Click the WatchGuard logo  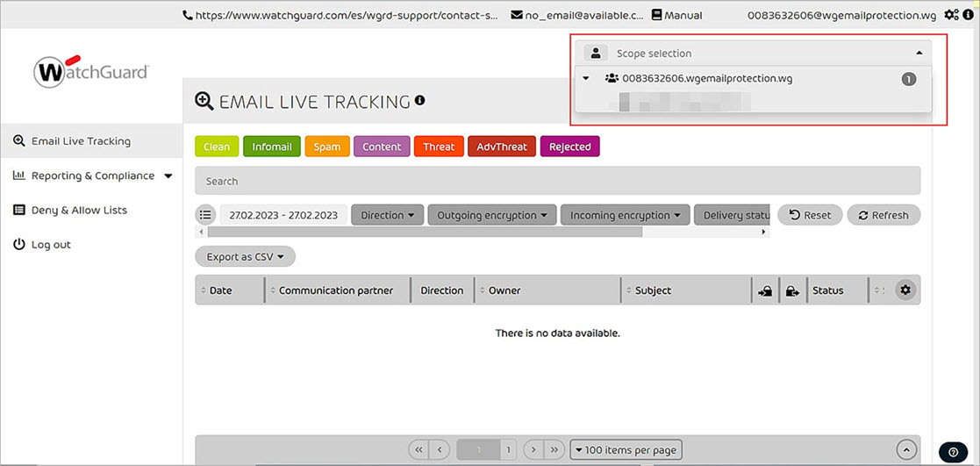coord(91,70)
